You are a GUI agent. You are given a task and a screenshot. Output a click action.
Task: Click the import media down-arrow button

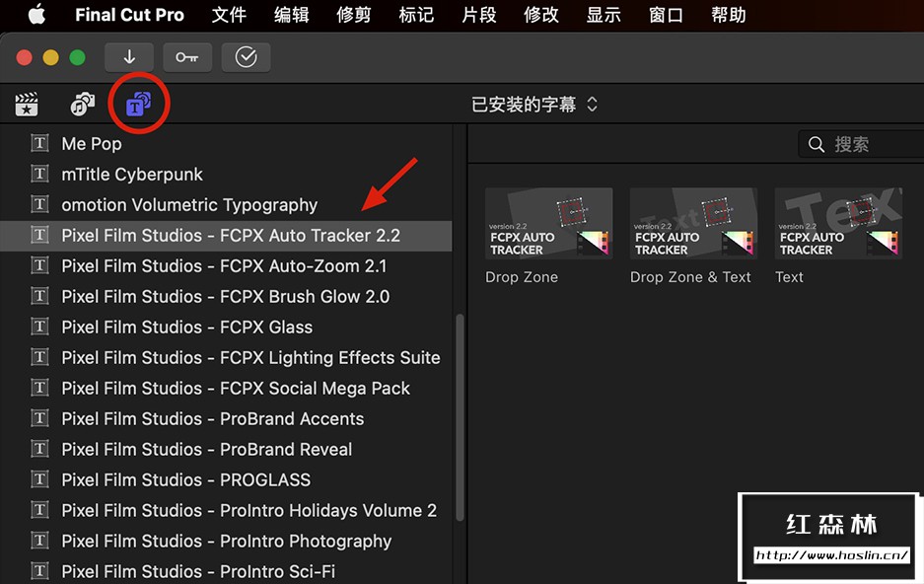pyautogui.click(x=129, y=57)
